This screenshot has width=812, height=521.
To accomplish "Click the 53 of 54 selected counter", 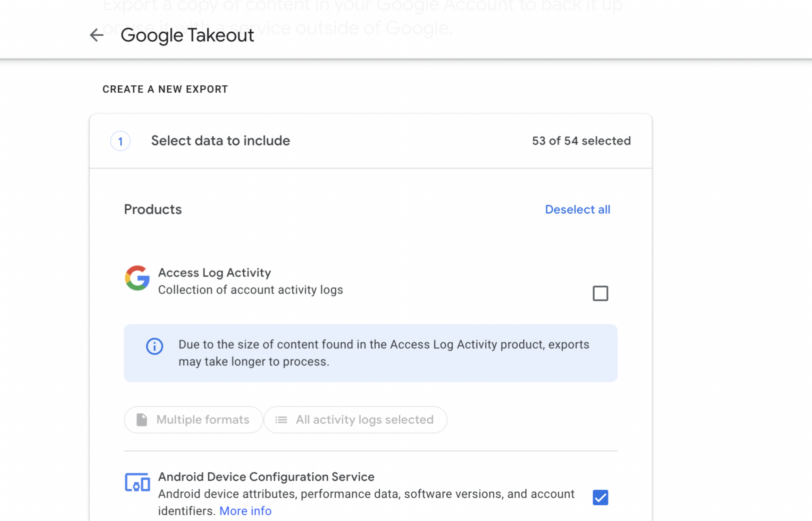I will point(581,141).
